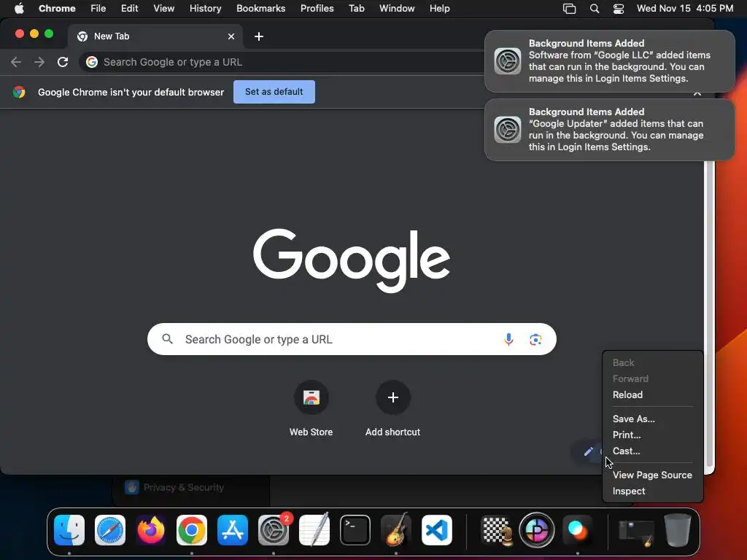Viewport: 747px width, 560px height.
Task: Open the Profiles menu
Action: click(317, 9)
